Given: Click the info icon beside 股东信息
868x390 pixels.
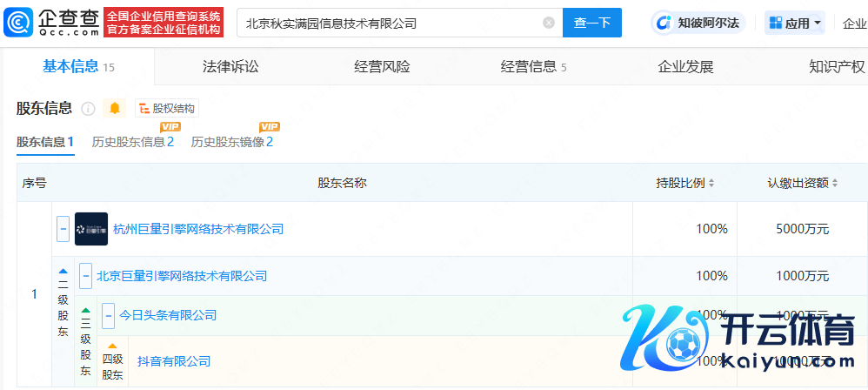Looking at the screenshot, I should point(88,109).
